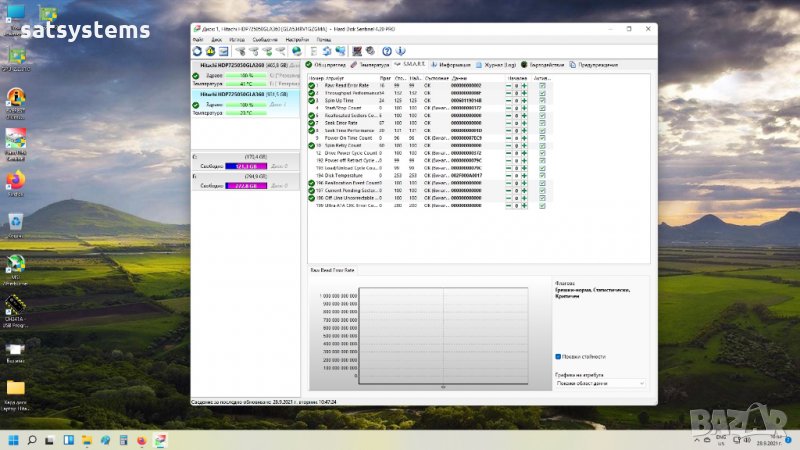Open the Файл menu
Viewport: 800px width, 450px height.
point(197,39)
